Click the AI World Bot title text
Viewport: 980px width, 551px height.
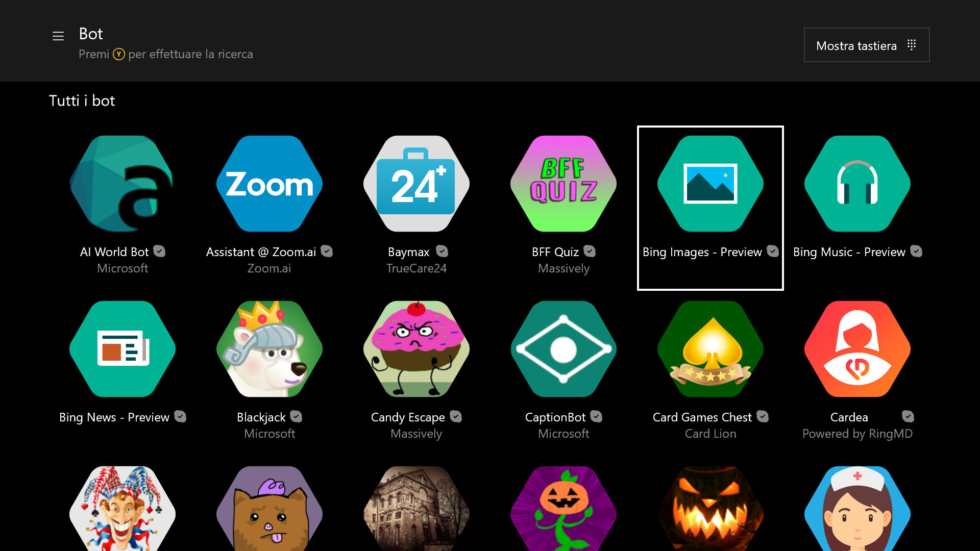tap(114, 252)
